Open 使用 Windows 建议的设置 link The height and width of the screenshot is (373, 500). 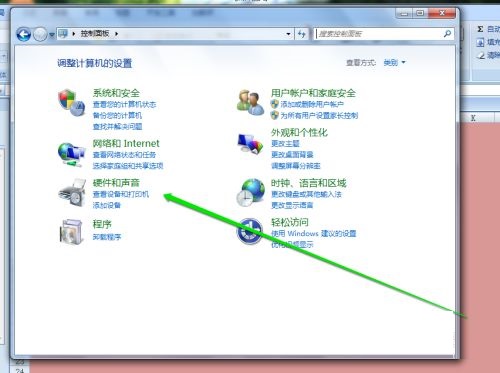[313, 234]
